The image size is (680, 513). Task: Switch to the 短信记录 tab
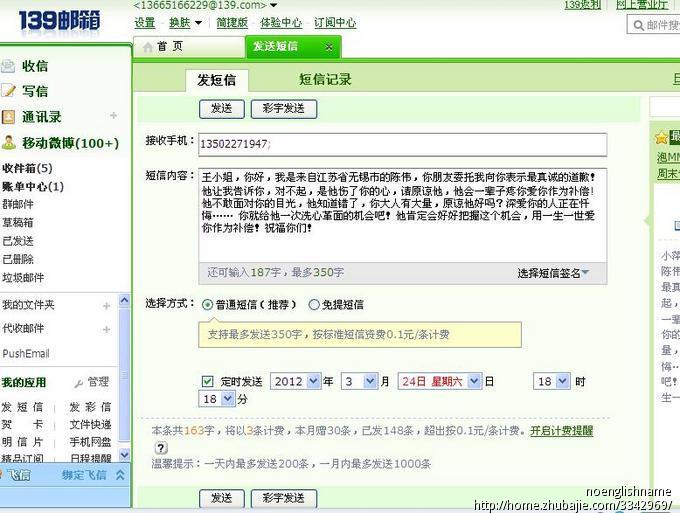click(325, 79)
